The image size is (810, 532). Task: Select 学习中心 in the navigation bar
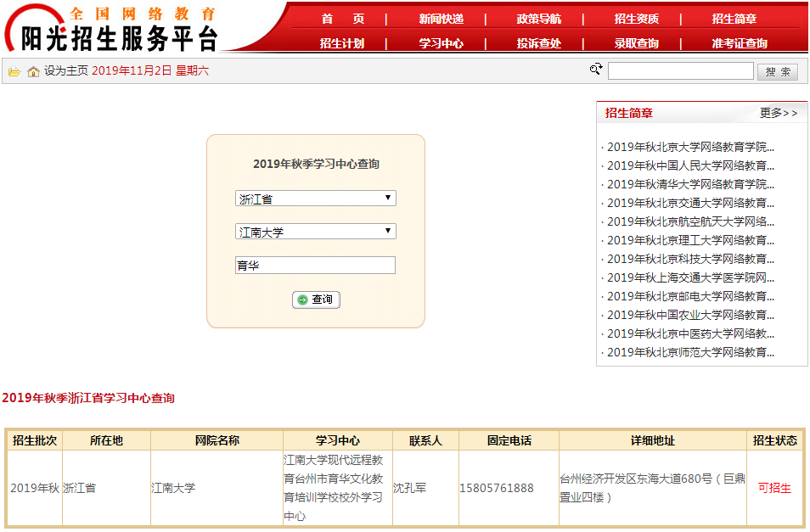point(441,43)
